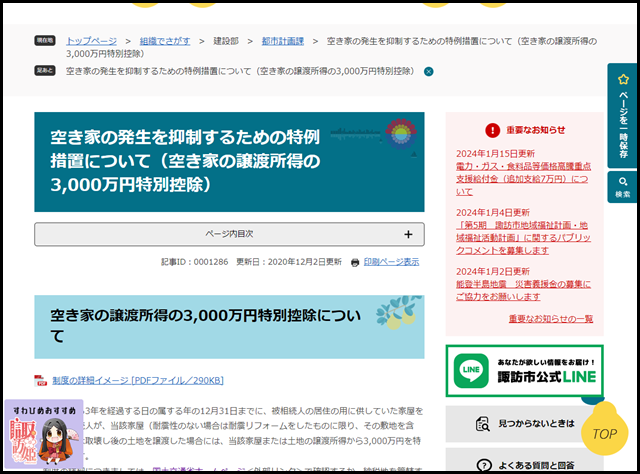The width and height of the screenshot is (640, 474).
Task: Open よくある質問と回答 button
Action: pos(524,461)
